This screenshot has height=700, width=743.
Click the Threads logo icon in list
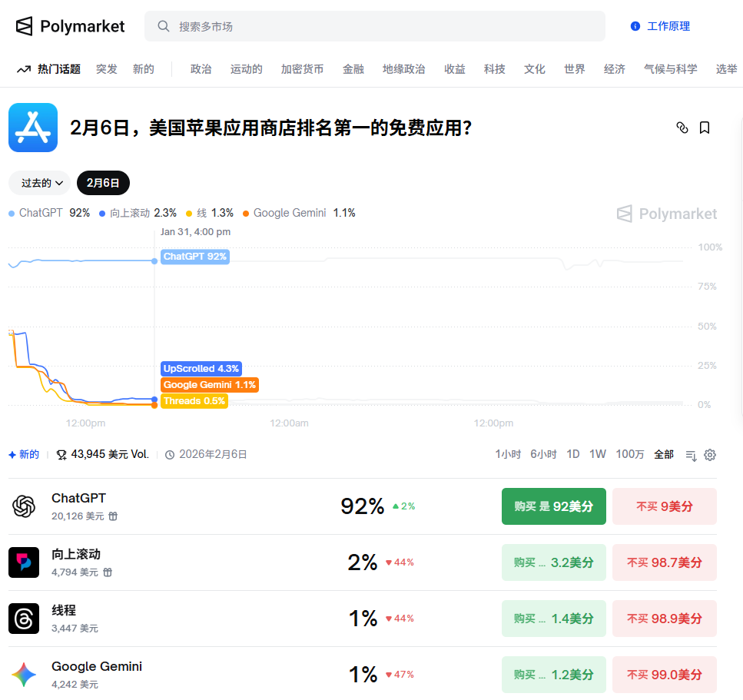point(24,619)
